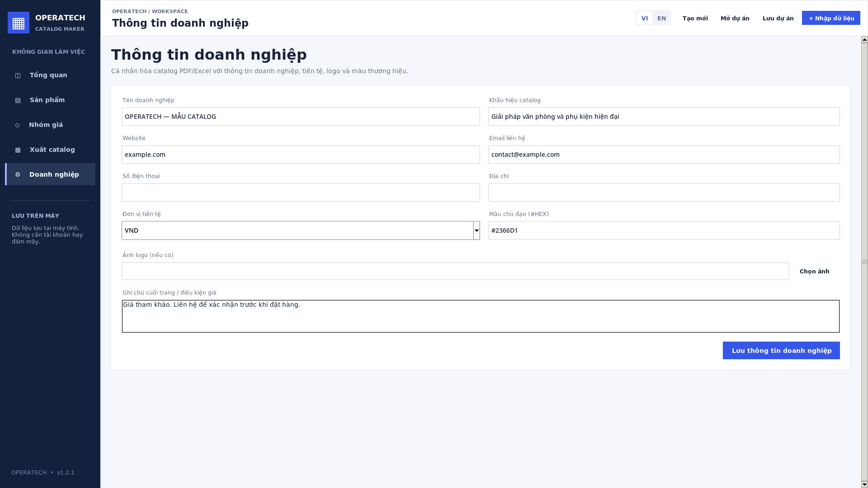The width and height of the screenshot is (868, 488).
Task: Click the KHÔNG GIAN LÀM VIỆC heading
Action: coord(48,52)
